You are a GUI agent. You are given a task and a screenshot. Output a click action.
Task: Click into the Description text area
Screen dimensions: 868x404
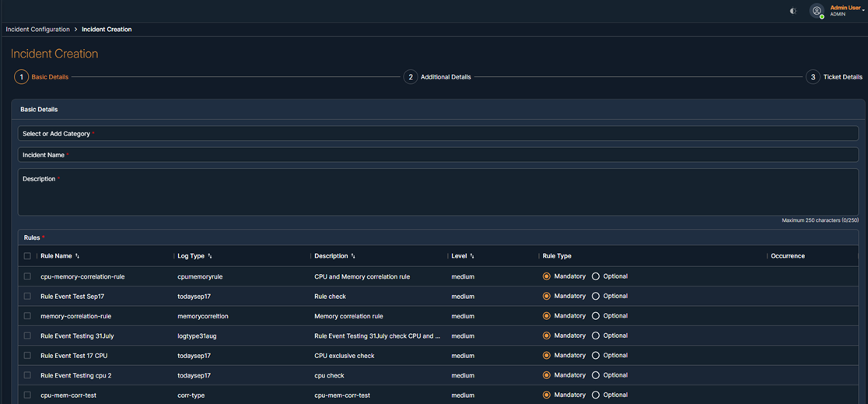438,195
